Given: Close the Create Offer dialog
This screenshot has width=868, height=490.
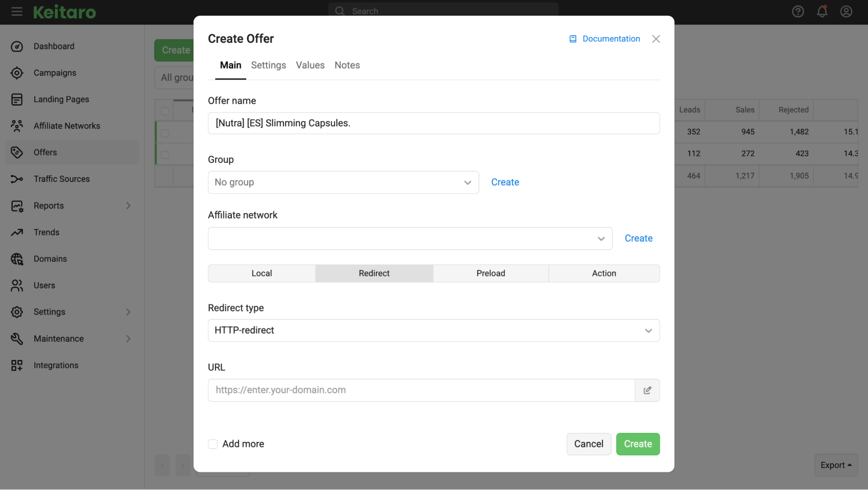Looking at the screenshot, I should click(x=656, y=39).
